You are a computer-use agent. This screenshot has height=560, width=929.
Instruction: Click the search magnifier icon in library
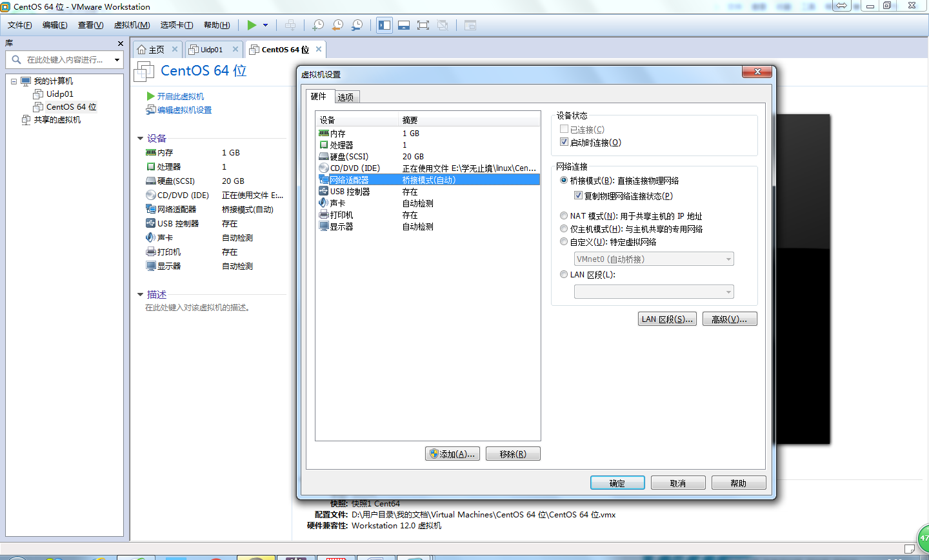[x=16, y=59]
